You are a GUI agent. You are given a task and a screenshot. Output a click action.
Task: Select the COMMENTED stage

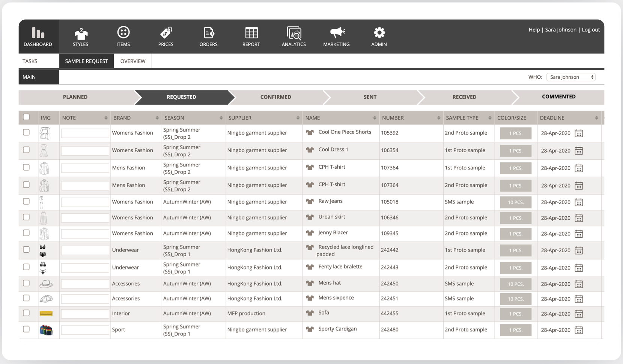pos(559,97)
